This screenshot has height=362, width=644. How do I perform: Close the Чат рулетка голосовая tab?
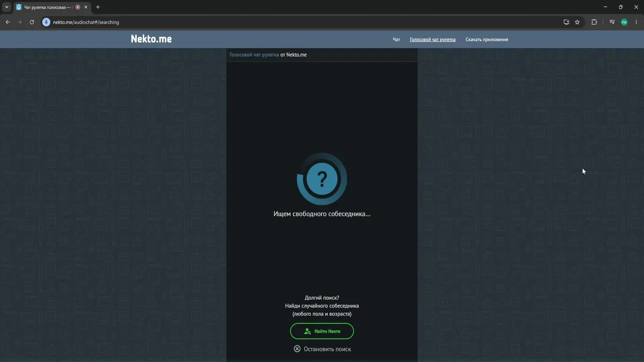click(86, 7)
